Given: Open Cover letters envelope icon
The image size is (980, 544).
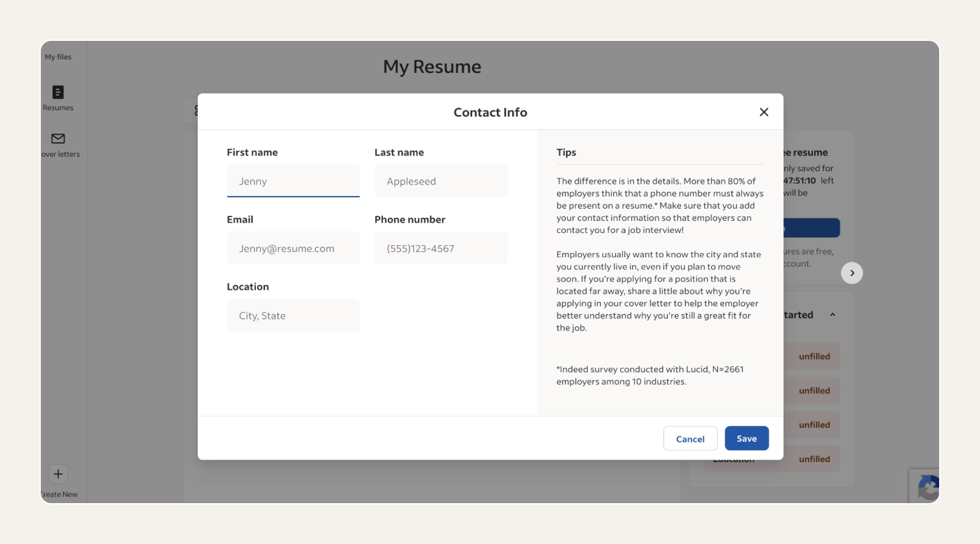Looking at the screenshot, I should (58, 139).
